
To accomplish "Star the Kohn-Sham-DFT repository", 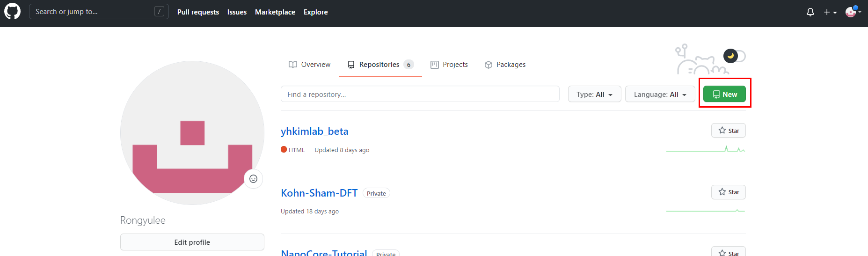I will 728,192.
